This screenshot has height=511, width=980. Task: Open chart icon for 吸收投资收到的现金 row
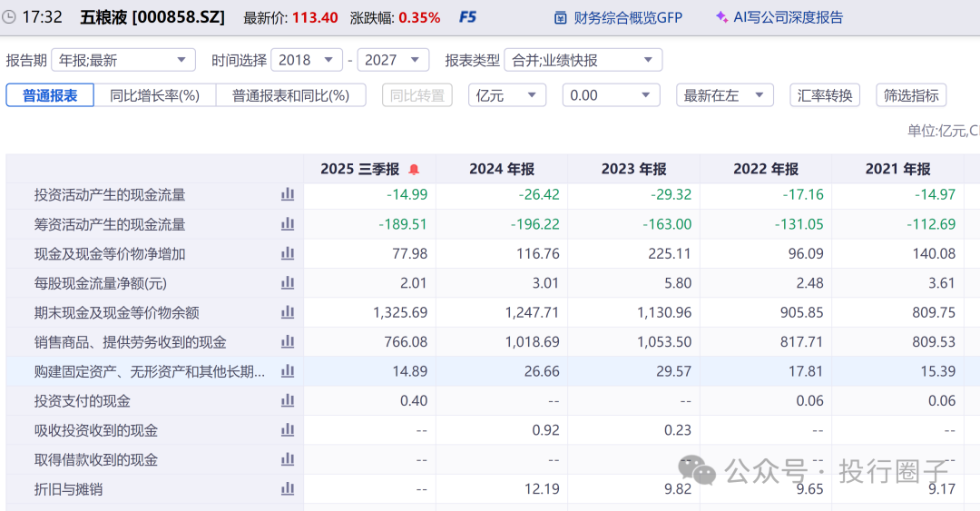288,429
